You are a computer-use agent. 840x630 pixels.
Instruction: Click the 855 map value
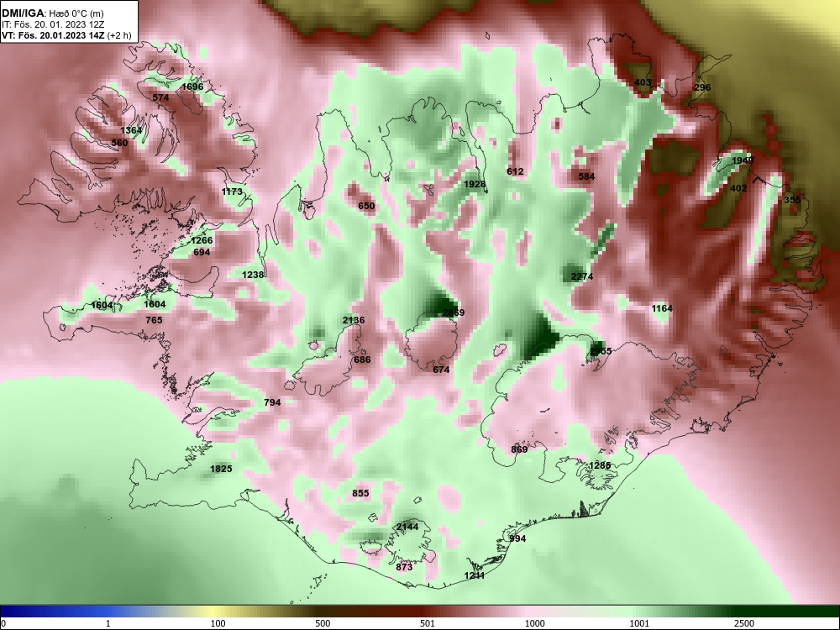pos(360,493)
